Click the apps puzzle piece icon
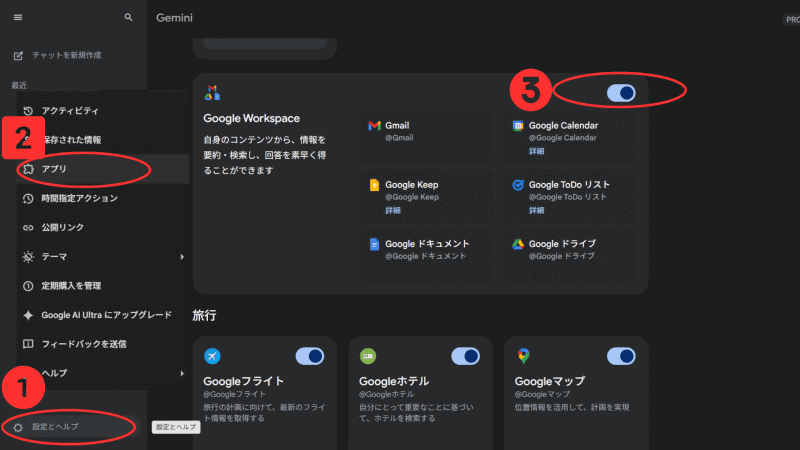This screenshot has height=450, width=800. click(28, 169)
